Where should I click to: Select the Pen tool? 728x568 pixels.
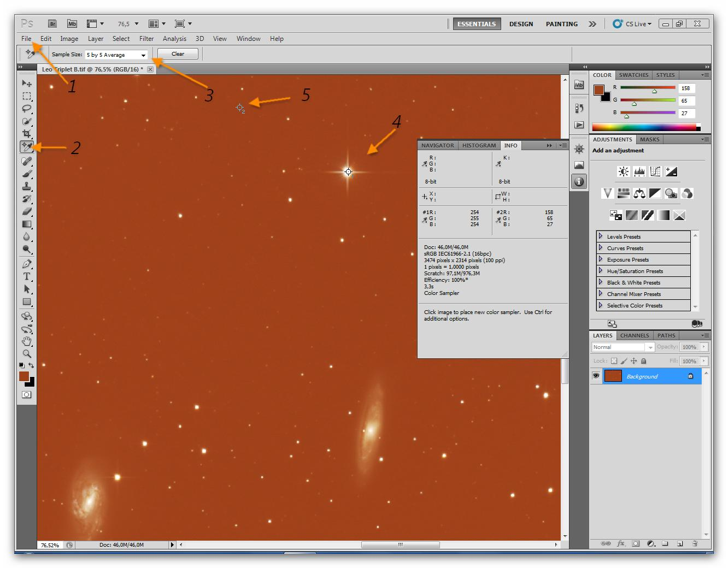26,264
